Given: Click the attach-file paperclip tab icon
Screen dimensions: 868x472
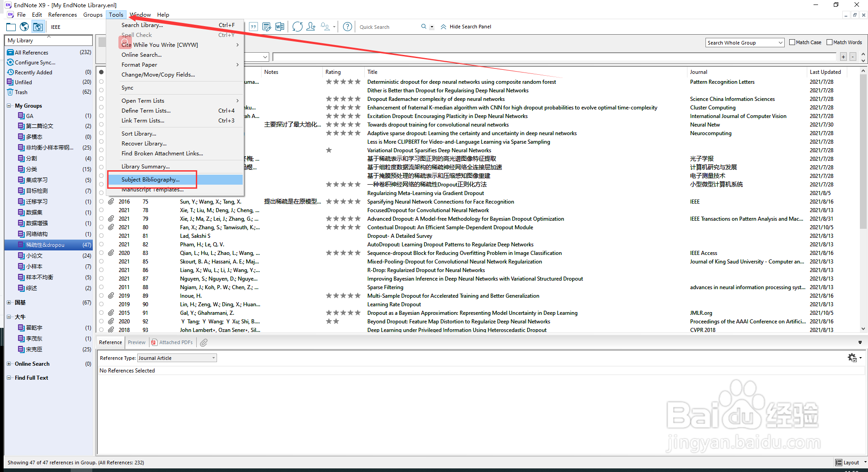Looking at the screenshot, I should pos(203,343).
